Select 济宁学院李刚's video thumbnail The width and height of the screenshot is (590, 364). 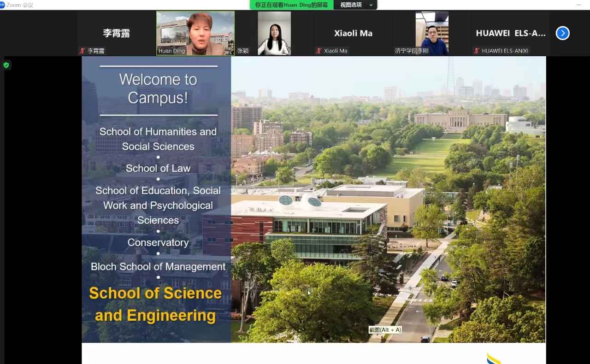tap(432, 32)
